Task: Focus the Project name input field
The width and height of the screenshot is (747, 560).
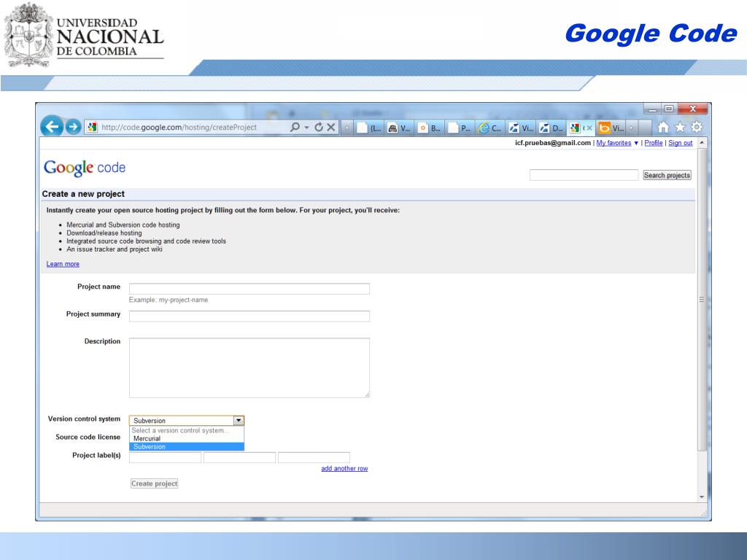Action: (249, 289)
